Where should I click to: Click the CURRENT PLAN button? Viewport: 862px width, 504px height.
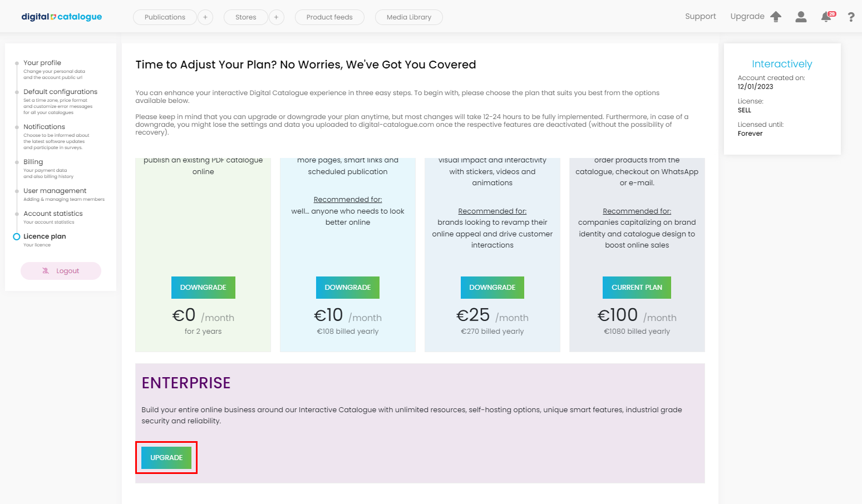point(637,288)
